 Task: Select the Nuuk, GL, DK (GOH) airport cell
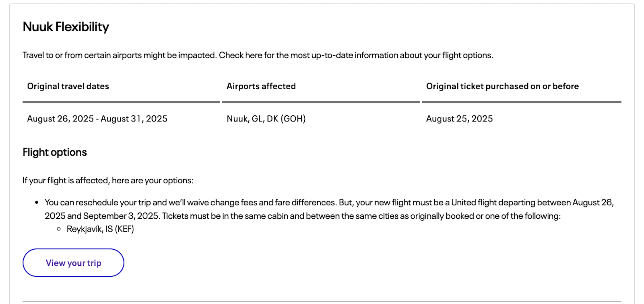(x=266, y=119)
